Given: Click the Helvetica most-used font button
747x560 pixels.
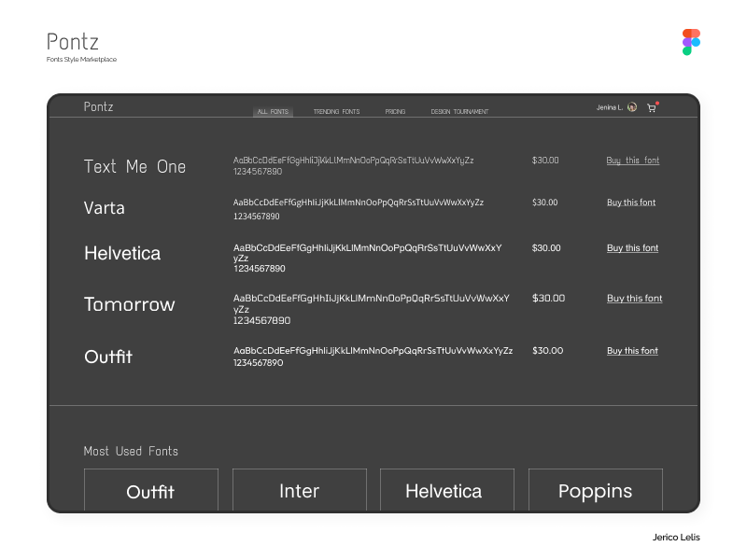Looking at the screenshot, I should point(446,489).
